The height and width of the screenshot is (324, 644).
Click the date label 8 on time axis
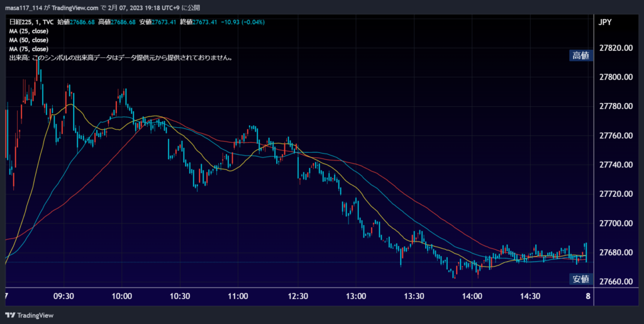[588, 296]
